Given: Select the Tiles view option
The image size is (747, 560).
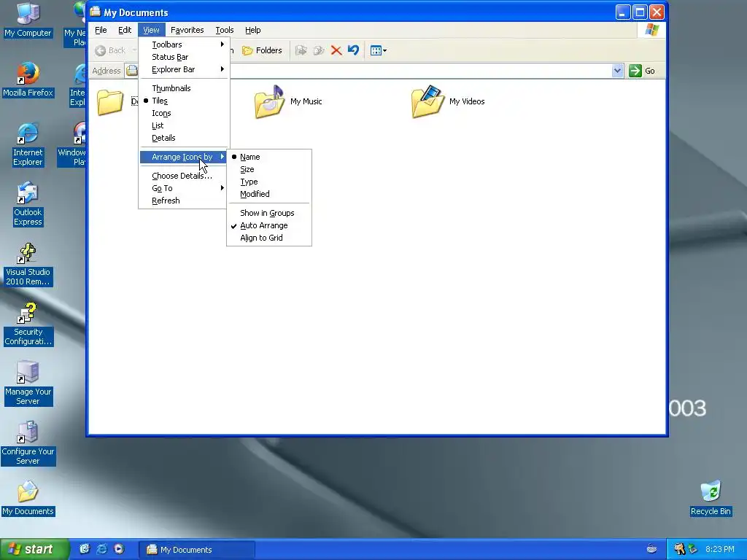Looking at the screenshot, I should (x=184, y=101).
